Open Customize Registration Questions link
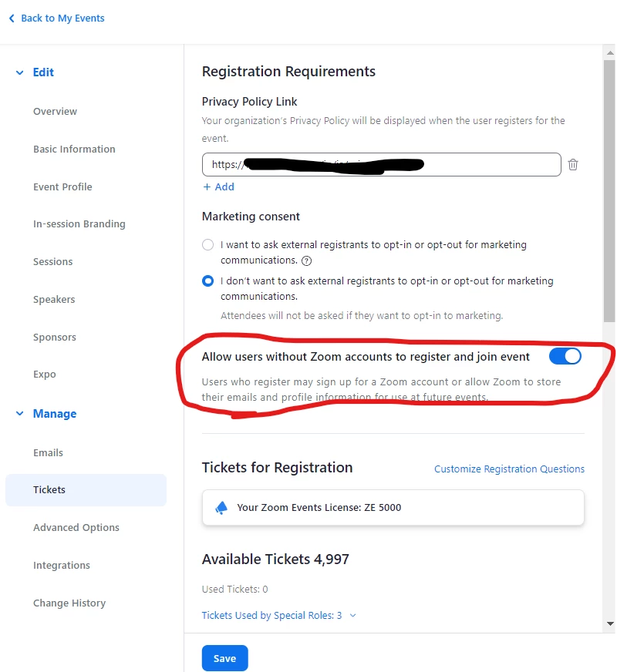This screenshot has height=672, width=617. pyautogui.click(x=509, y=469)
